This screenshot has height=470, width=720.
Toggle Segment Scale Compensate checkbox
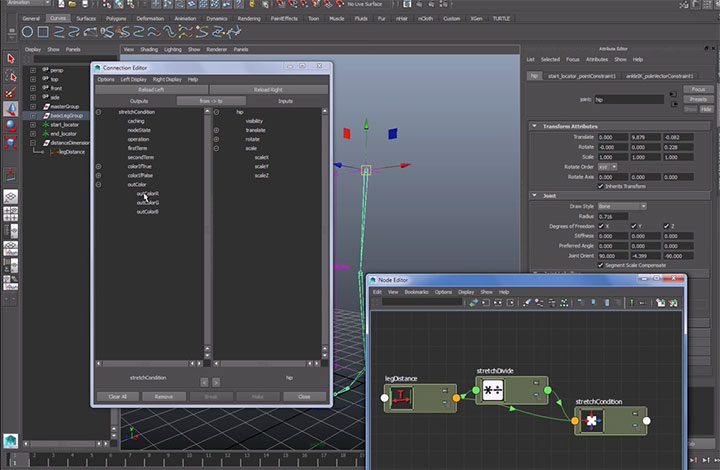point(601,265)
